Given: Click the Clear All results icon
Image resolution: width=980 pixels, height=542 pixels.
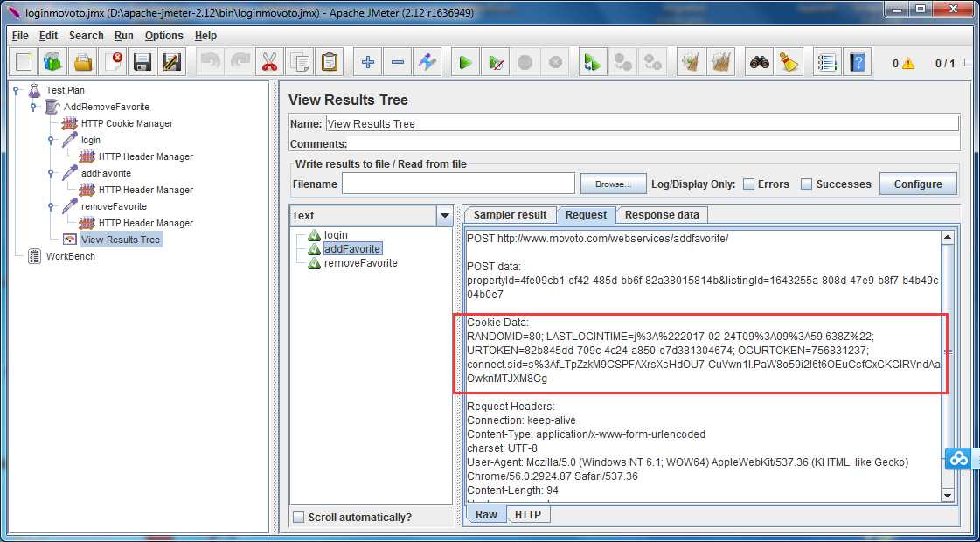Looking at the screenshot, I should click(721, 63).
